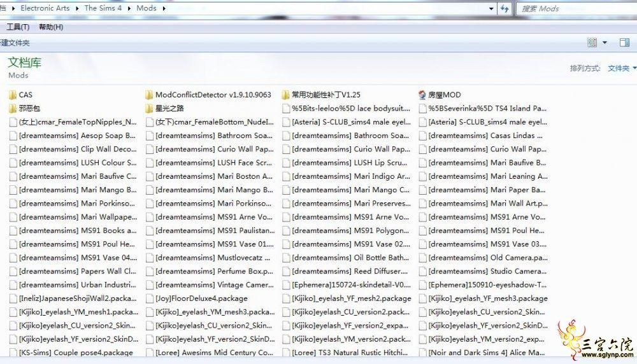Toggle the preview pane icon
This screenshot has width=637, height=364.
click(x=624, y=43)
